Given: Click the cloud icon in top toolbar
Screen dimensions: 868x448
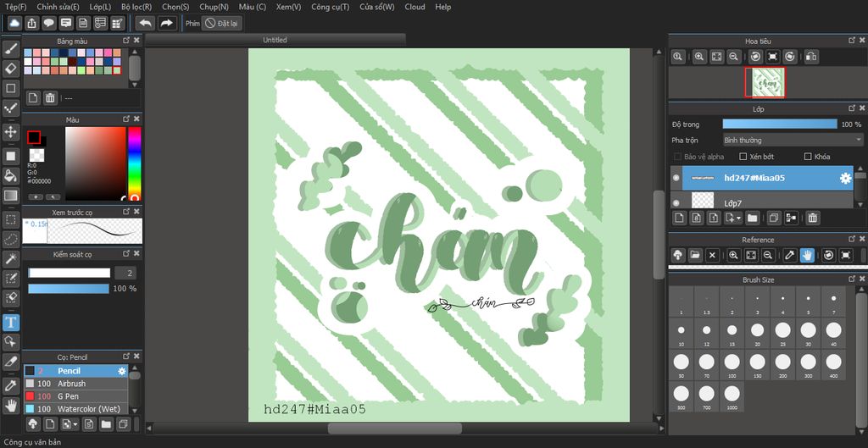Looking at the screenshot, I should [14, 23].
